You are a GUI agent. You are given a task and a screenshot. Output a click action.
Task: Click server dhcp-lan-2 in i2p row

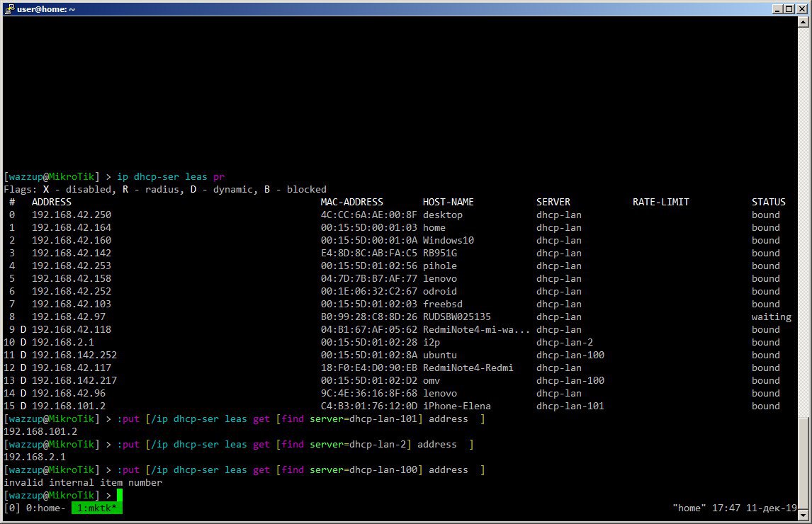pyautogui.click(x=565, y=342)
